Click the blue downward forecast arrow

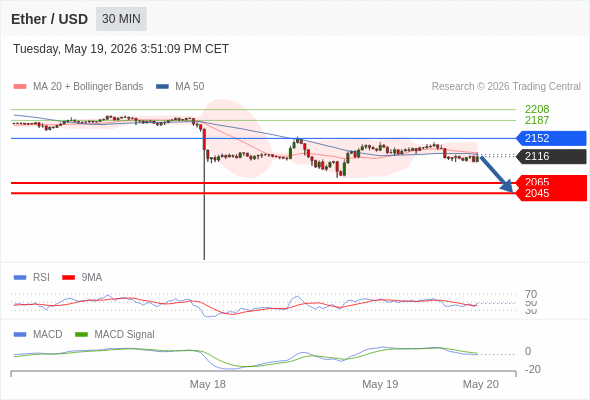click(x=497, y=174)
